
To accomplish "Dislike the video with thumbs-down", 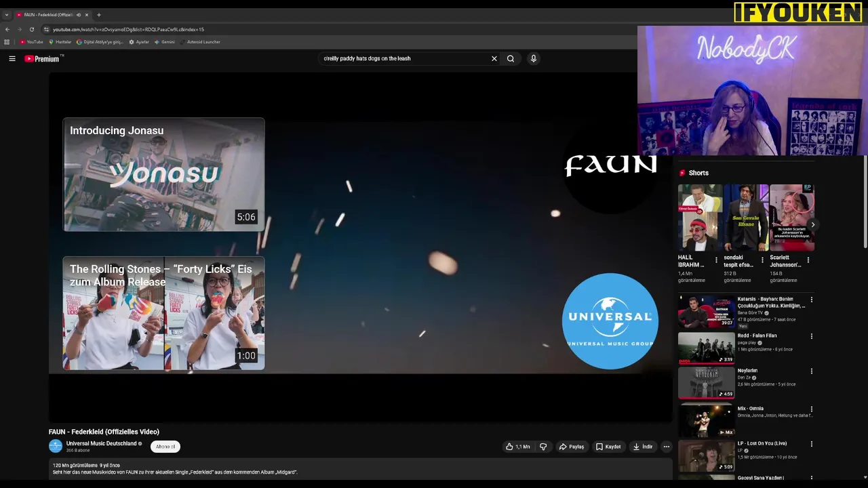I will [x=543, y=447].
